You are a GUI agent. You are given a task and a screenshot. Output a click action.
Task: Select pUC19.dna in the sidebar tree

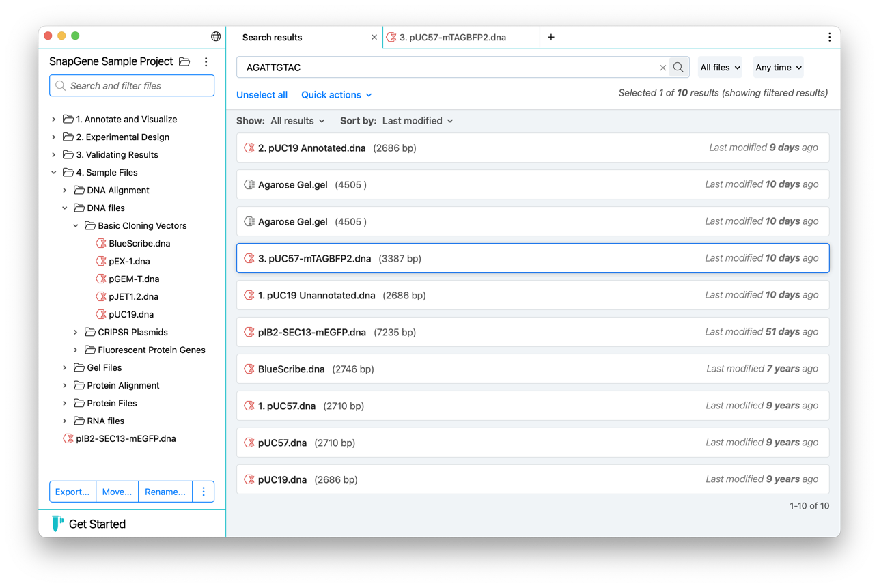pyautogui.click(x=131, y=314)
